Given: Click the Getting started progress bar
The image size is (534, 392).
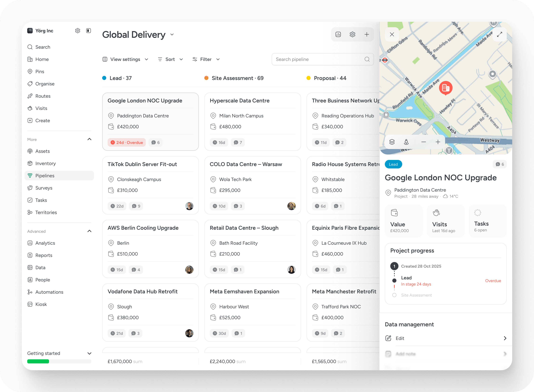Looking at the screenshot, I should (59, 361).
